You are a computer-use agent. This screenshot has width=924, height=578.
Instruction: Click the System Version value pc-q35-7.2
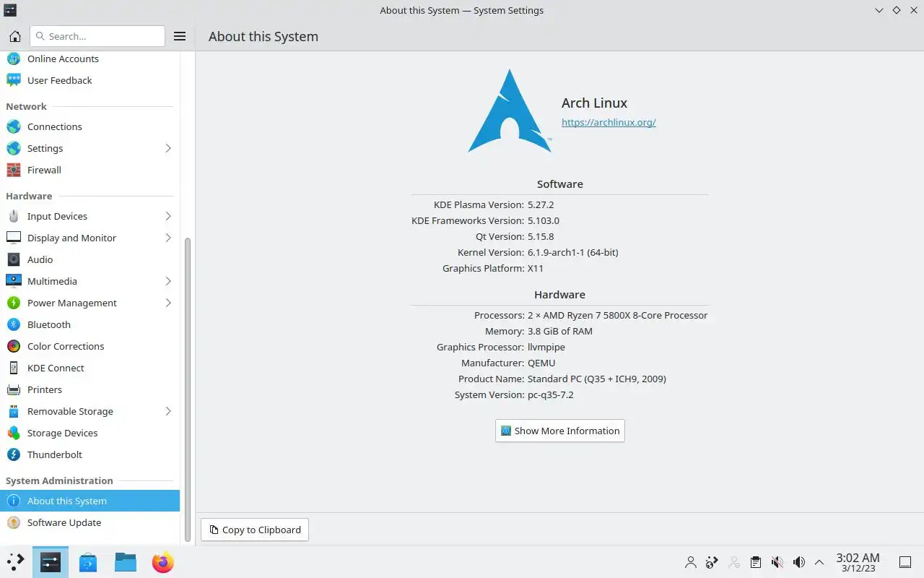pyautogui.click(x=551, y=394)
